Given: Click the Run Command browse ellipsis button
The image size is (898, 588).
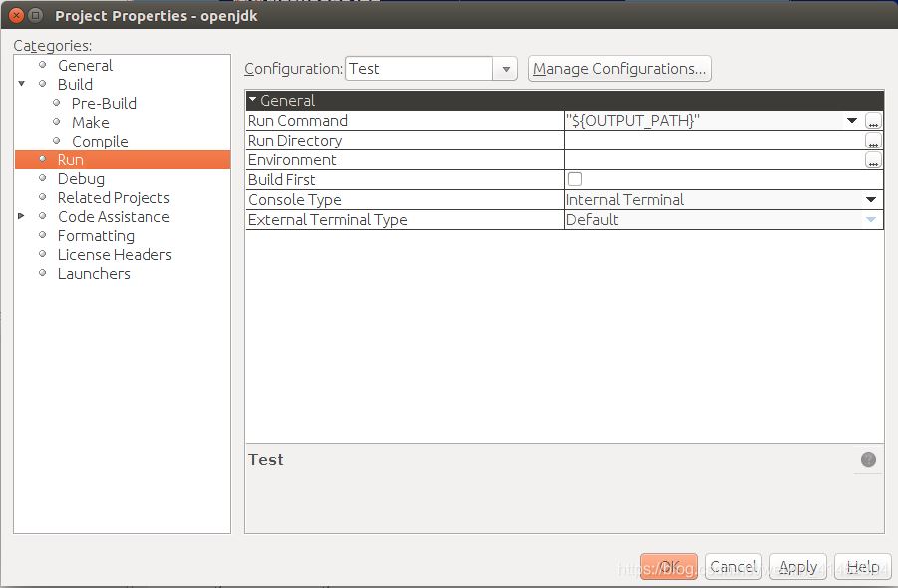Looking at the screenshot, I should pyautogui.click(x=873, y=121).
